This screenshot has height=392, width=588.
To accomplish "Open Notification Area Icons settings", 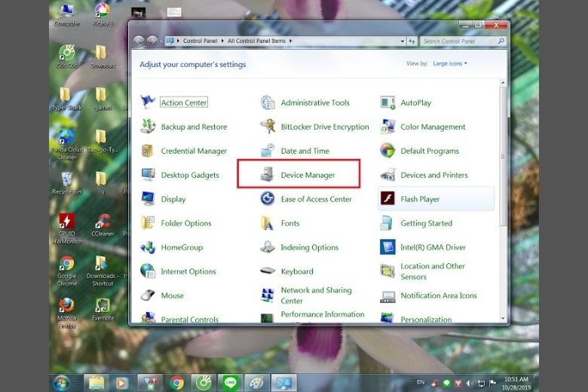I will point(438,296).
